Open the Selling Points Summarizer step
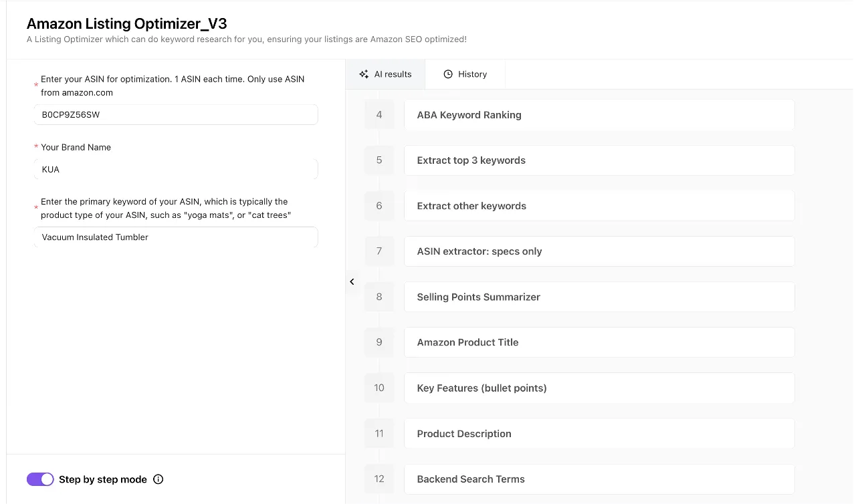The image size is (854, 504). click(x=599, y=297)
